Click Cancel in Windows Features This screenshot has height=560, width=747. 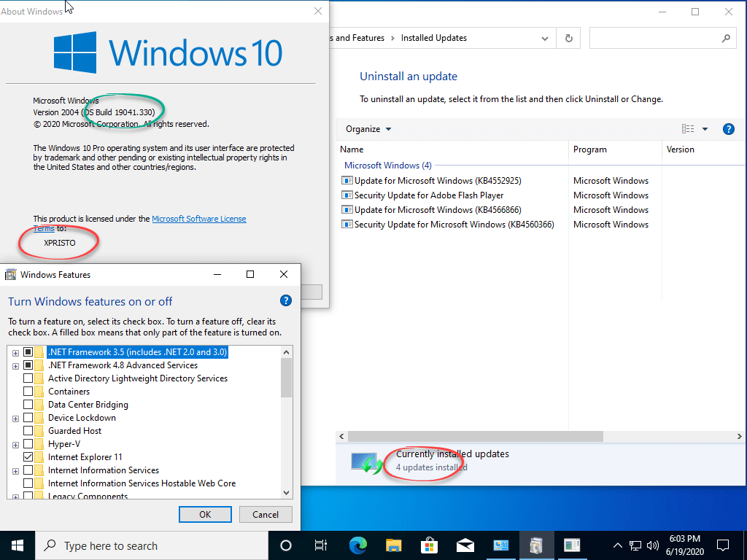click(x=266, y=514)
